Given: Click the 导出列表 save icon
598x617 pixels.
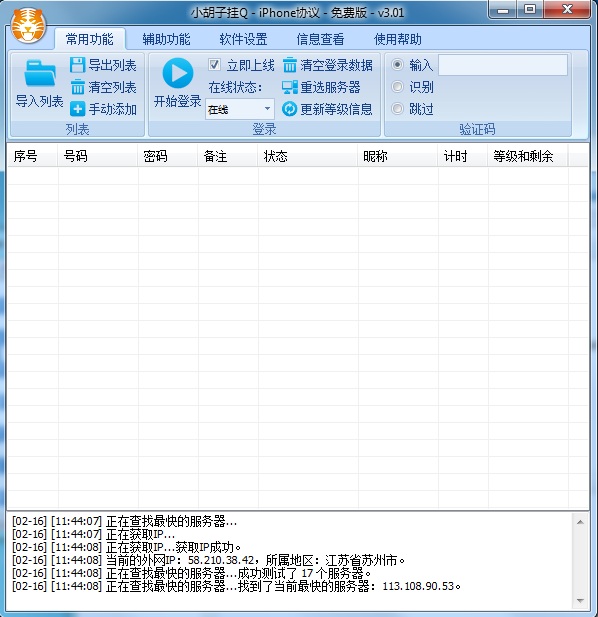Looking at the screenshot, I should pyautogui.click(x=77, y=65).
